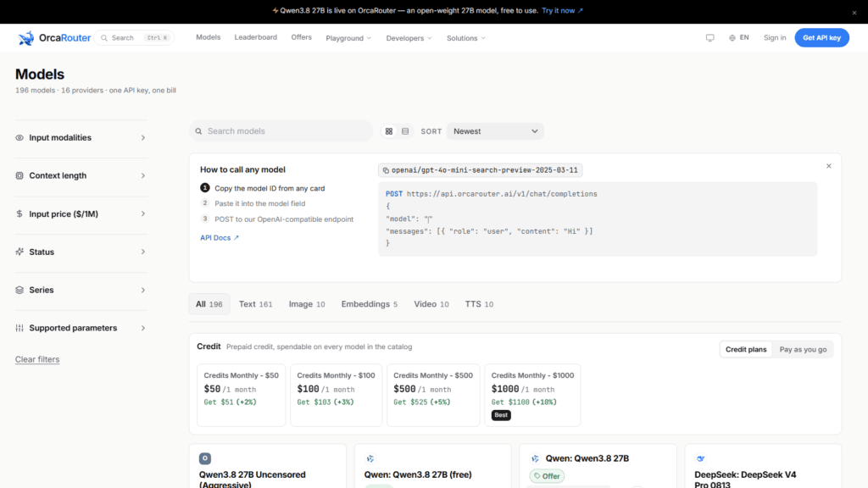Click the Search models input field

[281, 131]
